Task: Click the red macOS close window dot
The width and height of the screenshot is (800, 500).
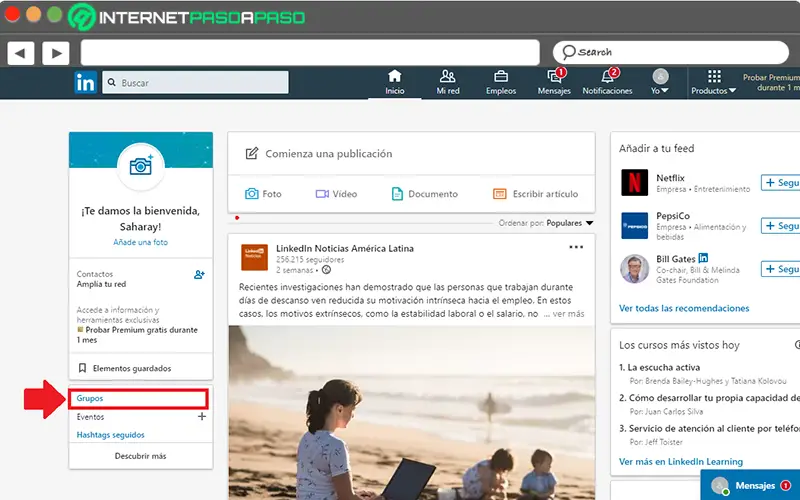Action: click(x=12, y=14)
